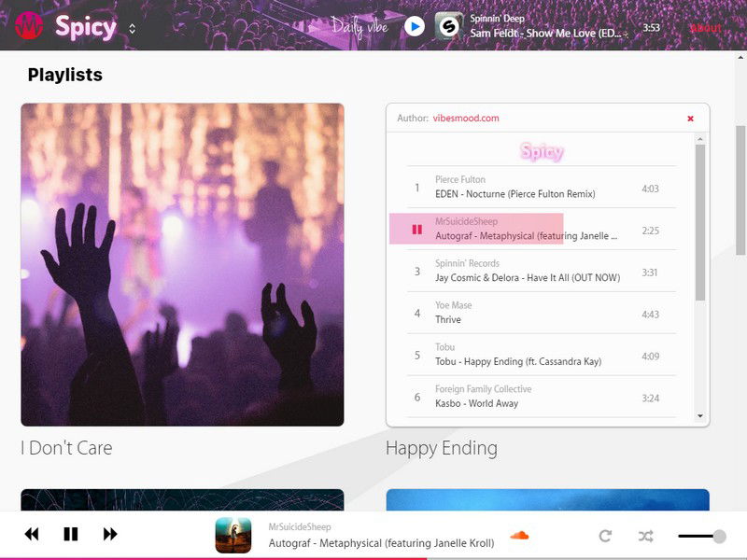Click the 4:03 duration of EDEN track
This screenshot has width=747, height=560.
[650, 189]
